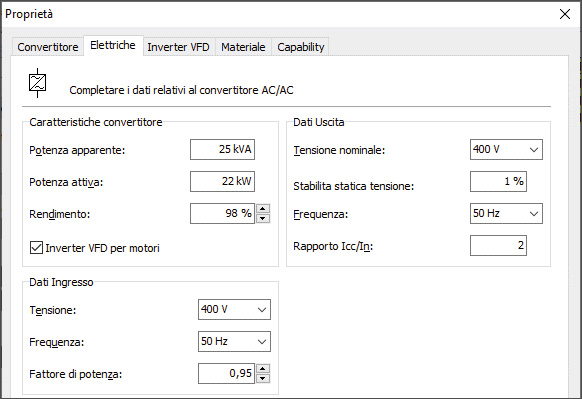582x399 pixels.
Task: Click the Rapporto Icc/In field
Action: [x=498, y=245]
